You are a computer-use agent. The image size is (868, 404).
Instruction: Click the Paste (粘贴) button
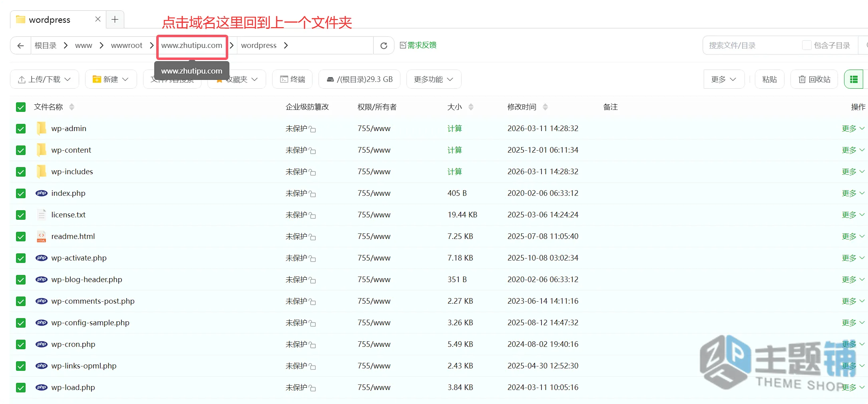(x=769, y=79)
